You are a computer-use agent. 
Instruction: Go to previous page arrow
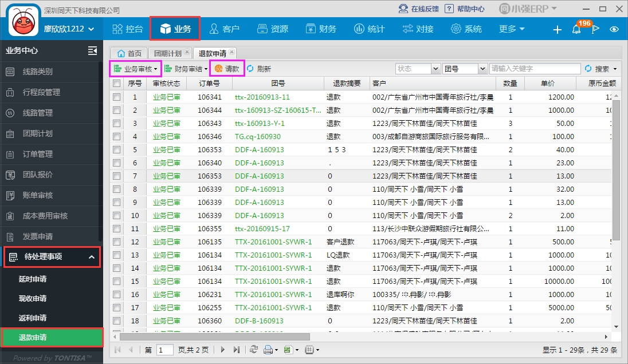point(131,350)
